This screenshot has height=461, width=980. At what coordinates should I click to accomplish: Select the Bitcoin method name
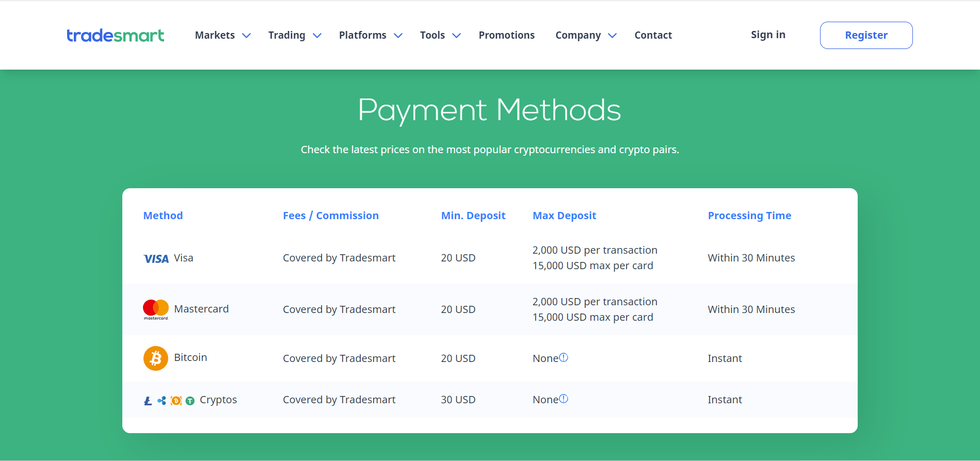(x=190, y=357)
